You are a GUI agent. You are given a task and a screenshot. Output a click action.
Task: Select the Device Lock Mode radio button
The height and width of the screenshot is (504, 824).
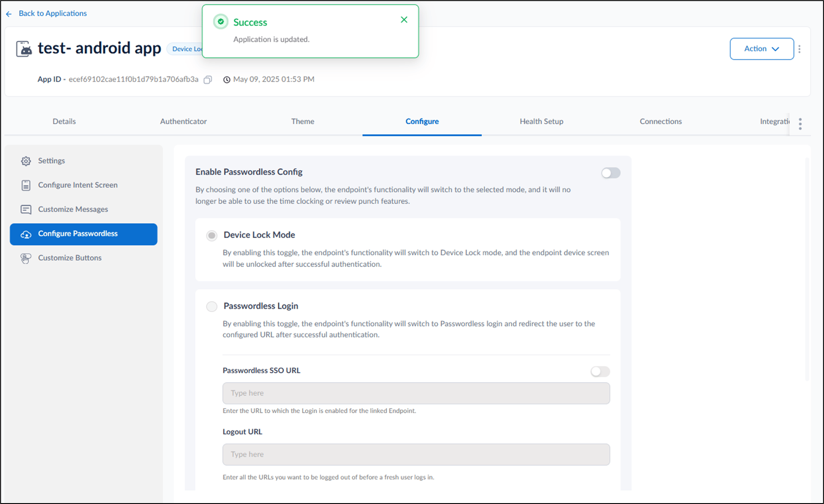(212, 235)
